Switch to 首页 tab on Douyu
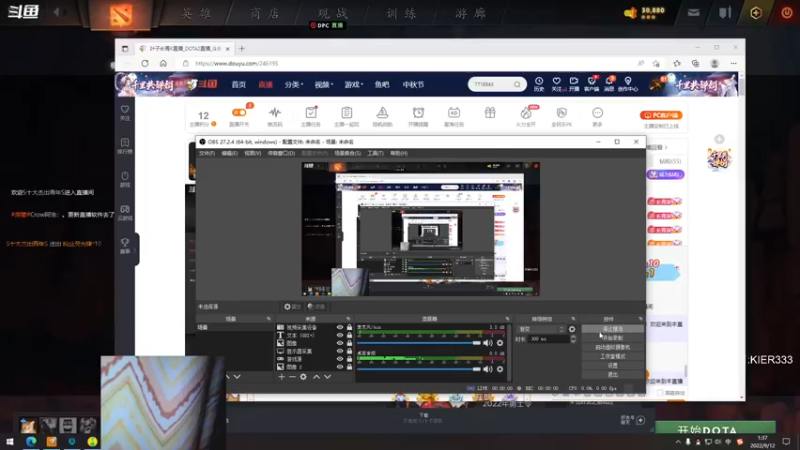The height and width of the screenshot is (450, 800). 239,85
